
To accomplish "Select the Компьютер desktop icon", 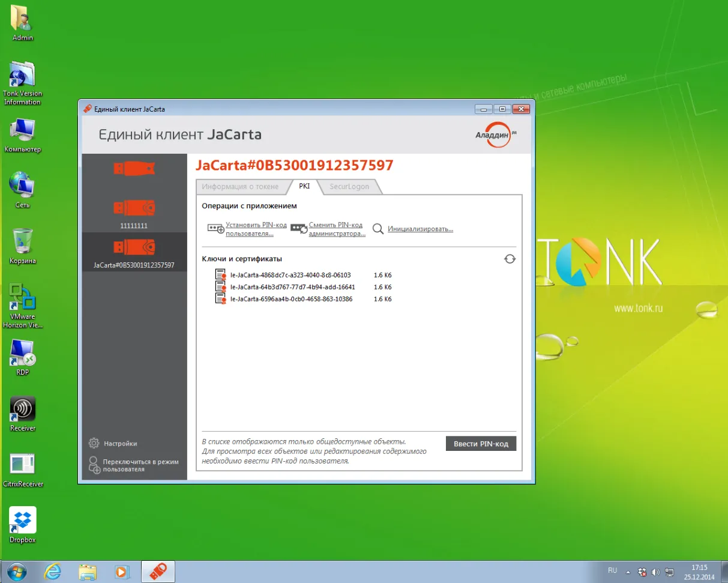I will point(23,135).
